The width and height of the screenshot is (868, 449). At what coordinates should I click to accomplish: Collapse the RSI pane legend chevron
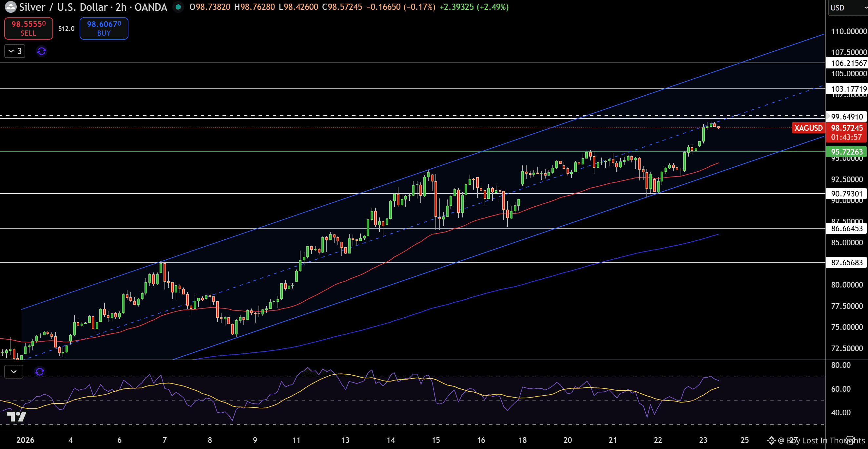14,371
